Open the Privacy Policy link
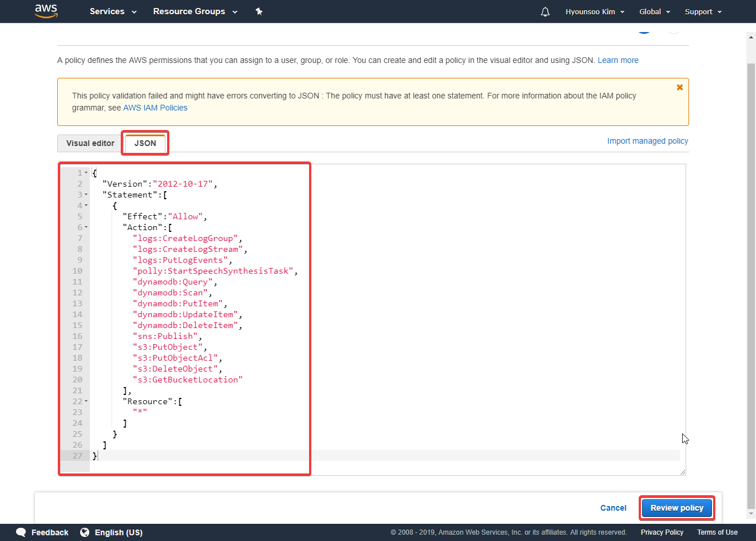This screenshot has width=756, height=541. (x=662, y=532)
